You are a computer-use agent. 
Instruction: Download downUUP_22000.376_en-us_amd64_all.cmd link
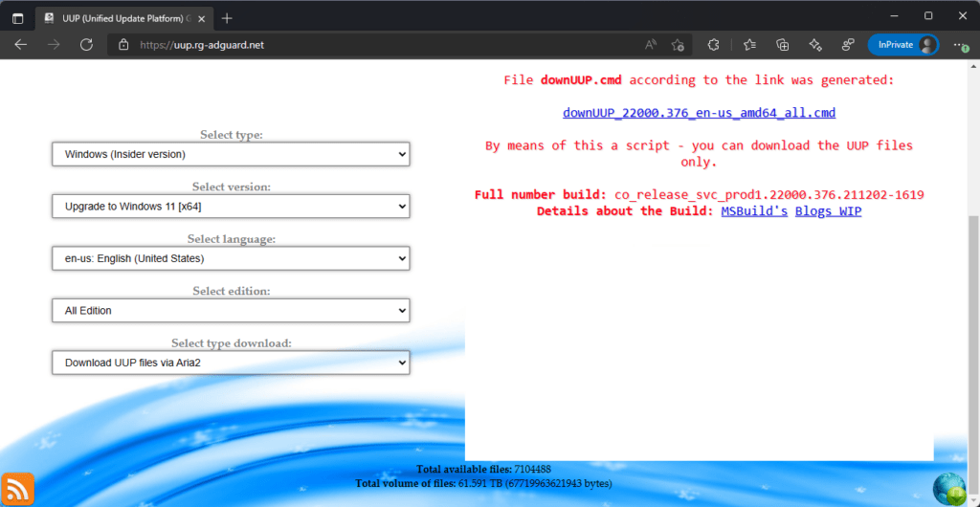coord(699,113)
